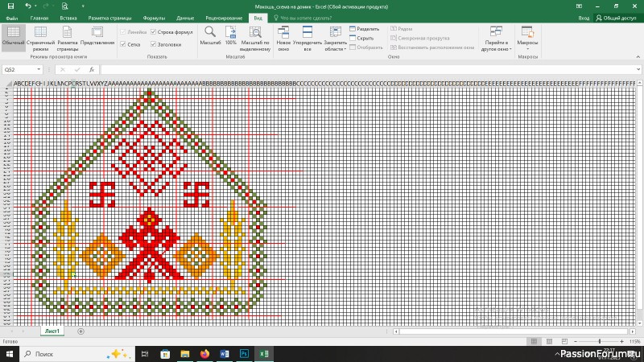Set zoom to 100% button
The image size is (644, 362).
pyautogui.click(x=231, y=36)
